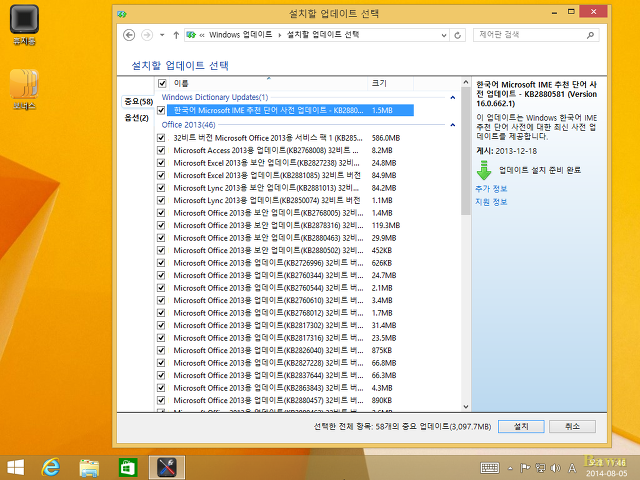Refresh the Windows Update page
Viewport: 640px width, 480px height.
[458, 36]
